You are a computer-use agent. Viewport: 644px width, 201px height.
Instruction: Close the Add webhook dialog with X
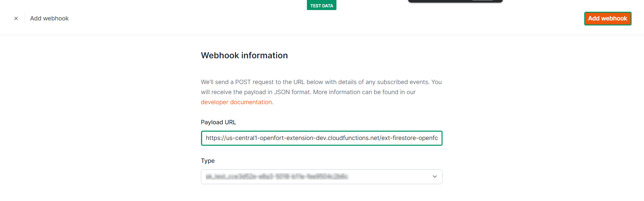(16, 18)
